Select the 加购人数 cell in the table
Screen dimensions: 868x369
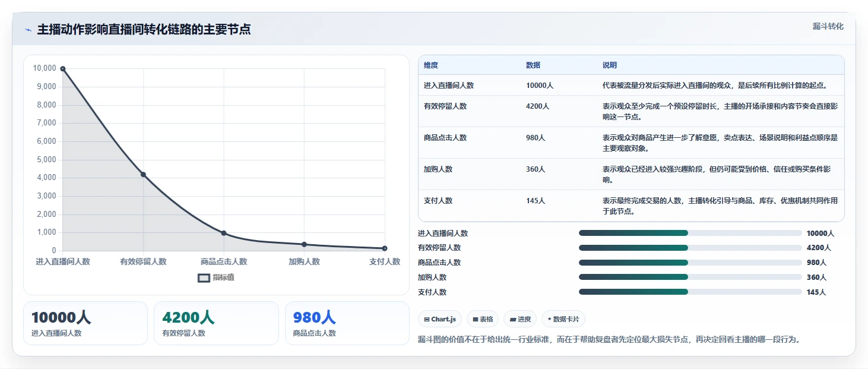coord(438,169)
